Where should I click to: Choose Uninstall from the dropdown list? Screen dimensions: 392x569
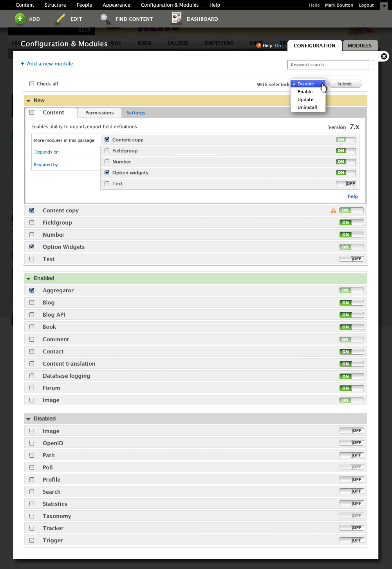click(x=308, y=107)
